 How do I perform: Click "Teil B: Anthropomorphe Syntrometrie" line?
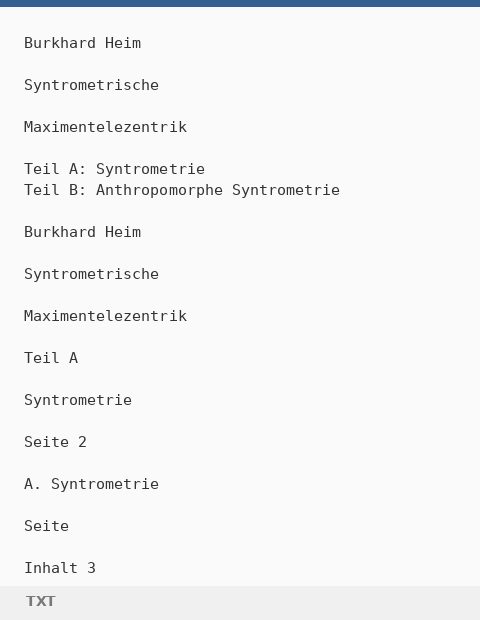pos(182,190)
